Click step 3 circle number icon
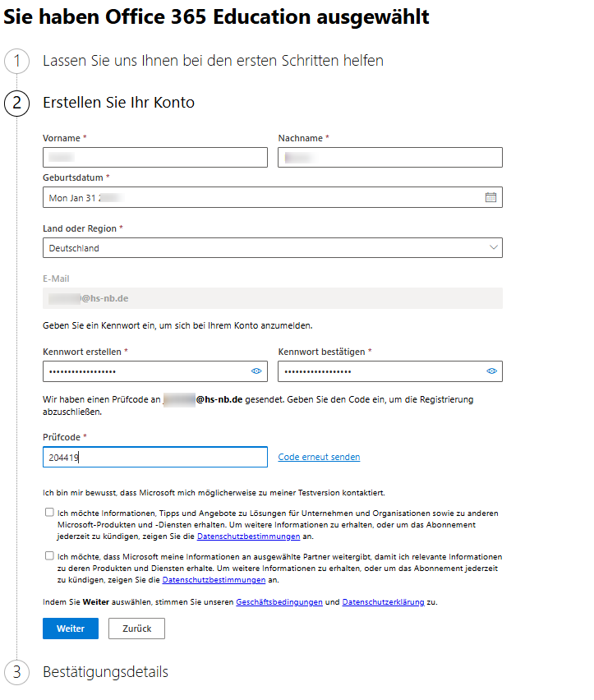Image resolution: width=594 pixels, height=700 pixels. pyautogui.click(x=16, y=672)
